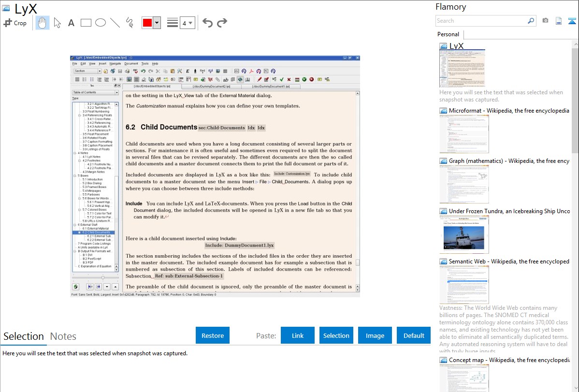This screenshot has height=392, width=579.
Task: Open the red color picker dropdown arrow
Action: tap(157, 23)
